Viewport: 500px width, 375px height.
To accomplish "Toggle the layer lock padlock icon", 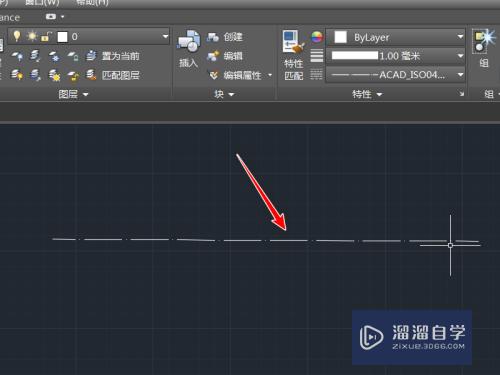I will [x=46, y=36].
